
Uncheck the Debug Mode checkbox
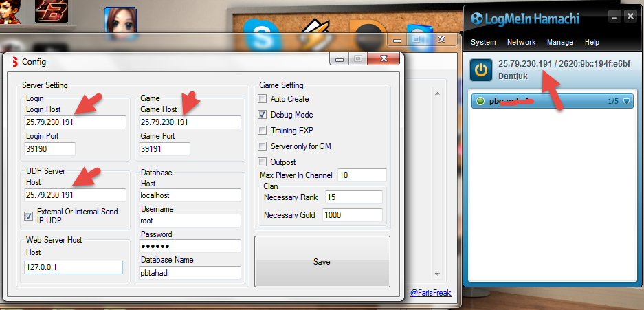[262, 115]
